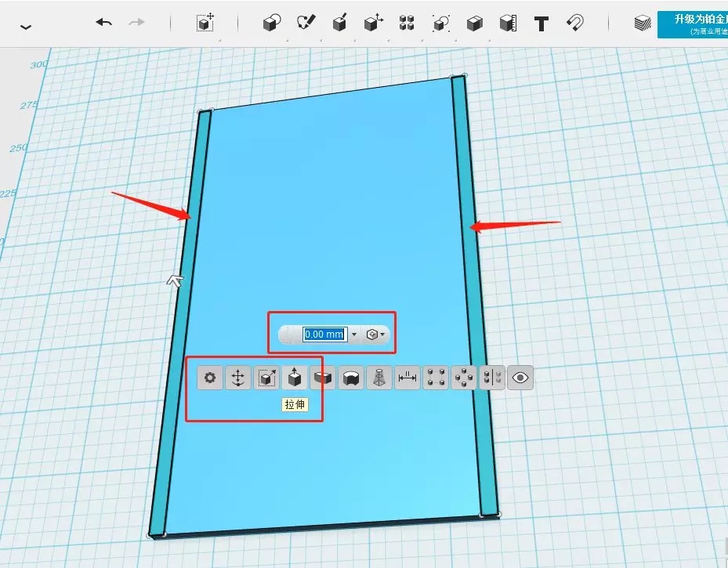
Task: Choose the Loft tool in the popup toolbar
Action: 379,378
